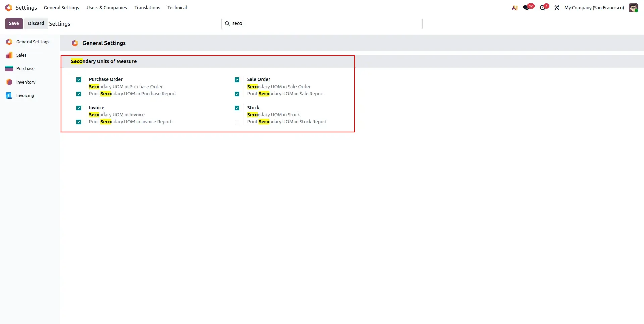Open the Translations menu
This screenshot has width=644, height=324.
click(147, 8)
